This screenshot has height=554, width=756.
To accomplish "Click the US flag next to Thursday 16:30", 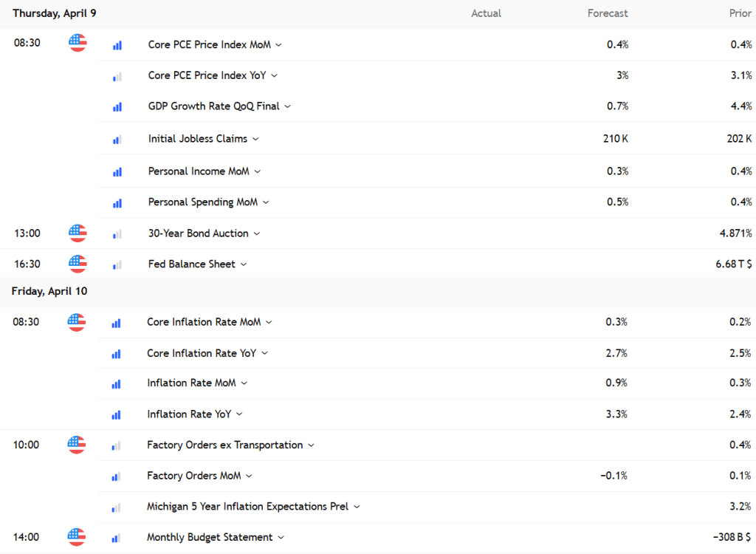I will pyautogui.click(x=78, y=264).
